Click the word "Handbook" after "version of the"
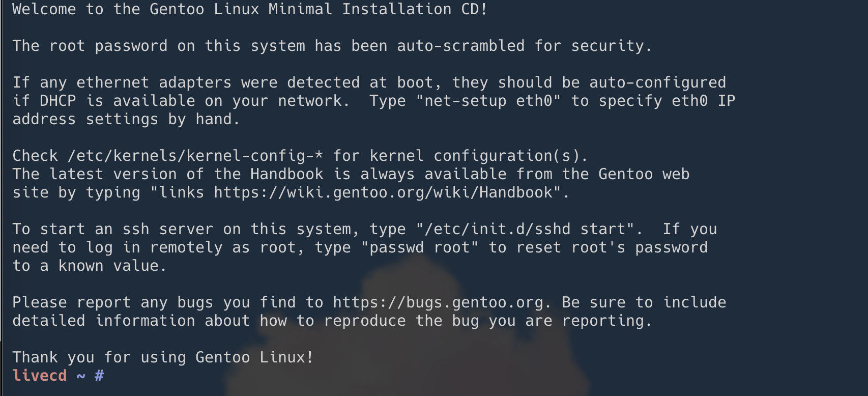 click(x=287, y=175)
